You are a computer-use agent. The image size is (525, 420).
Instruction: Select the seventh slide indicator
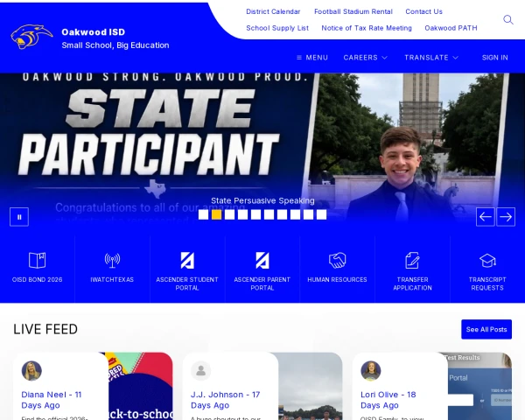[x=282, y=214]
